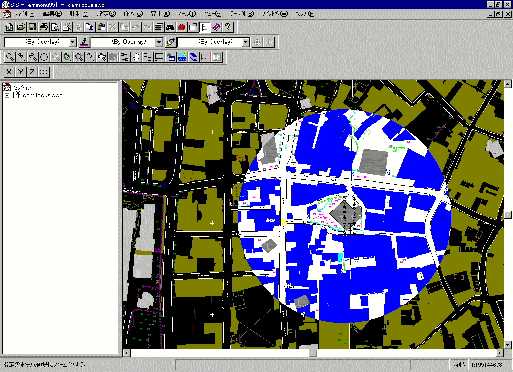Toggle the Y axis lock button
Screen dimensions: 513x372
(x=21, y=71)
